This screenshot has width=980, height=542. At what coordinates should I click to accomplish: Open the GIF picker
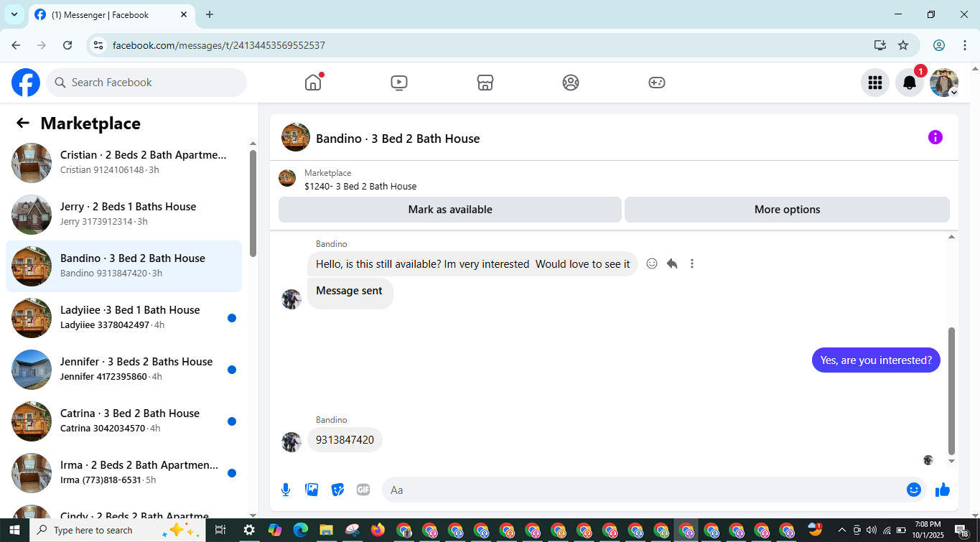(363, 490)
